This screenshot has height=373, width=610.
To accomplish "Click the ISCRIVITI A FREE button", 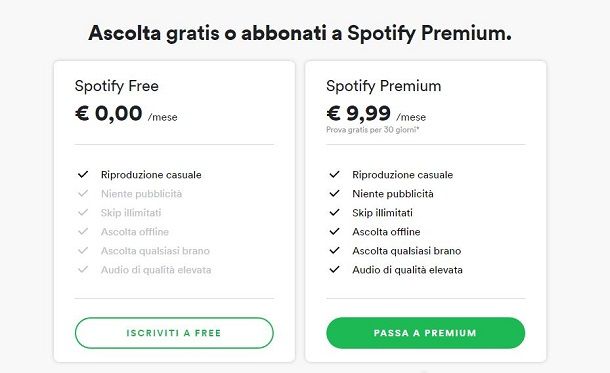I will 174,333.
